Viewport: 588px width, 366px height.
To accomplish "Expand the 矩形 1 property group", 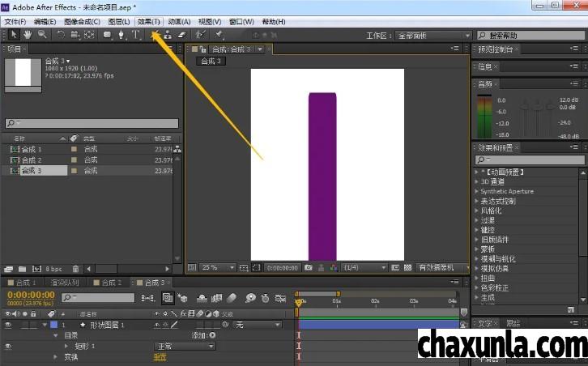I will (66, 346).
